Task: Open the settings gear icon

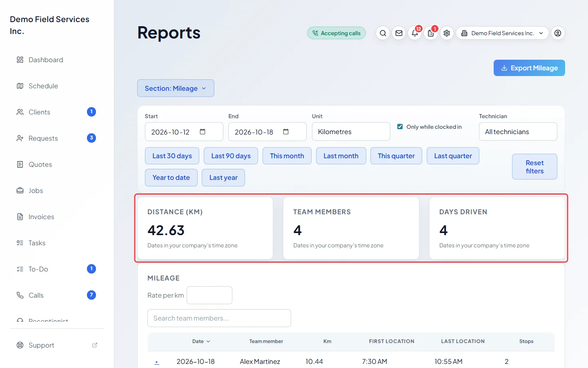Action: point(447,33)
